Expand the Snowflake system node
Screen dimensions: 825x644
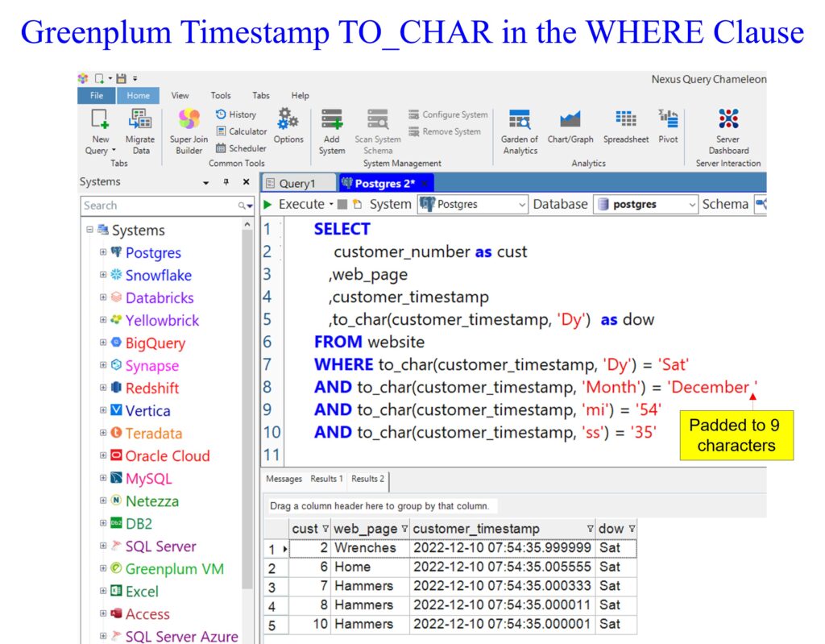[x=103, y=275]
